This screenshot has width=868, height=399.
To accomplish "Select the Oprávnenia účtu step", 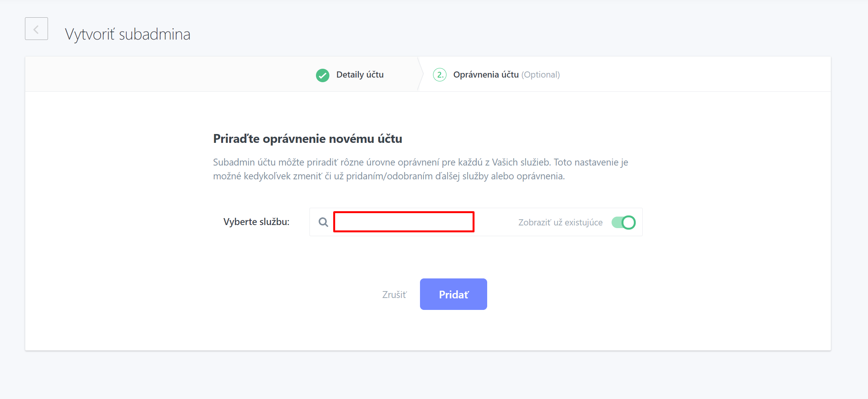I will pos(486,75).
